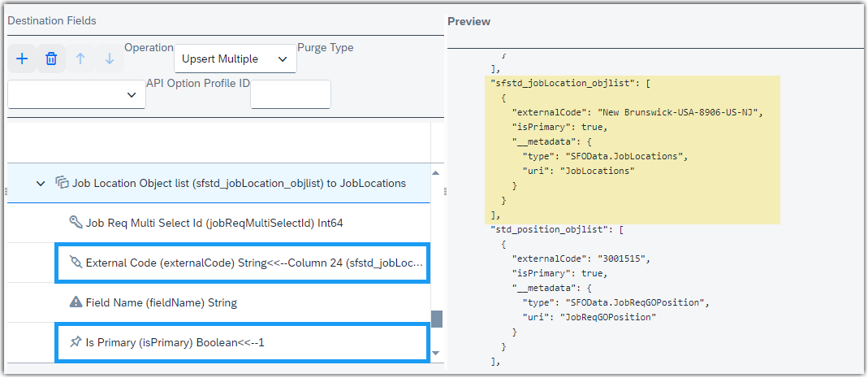868x378 pixels.
Task: Click the crossed key icon beside External Code
Action: [x=76, y=263]
